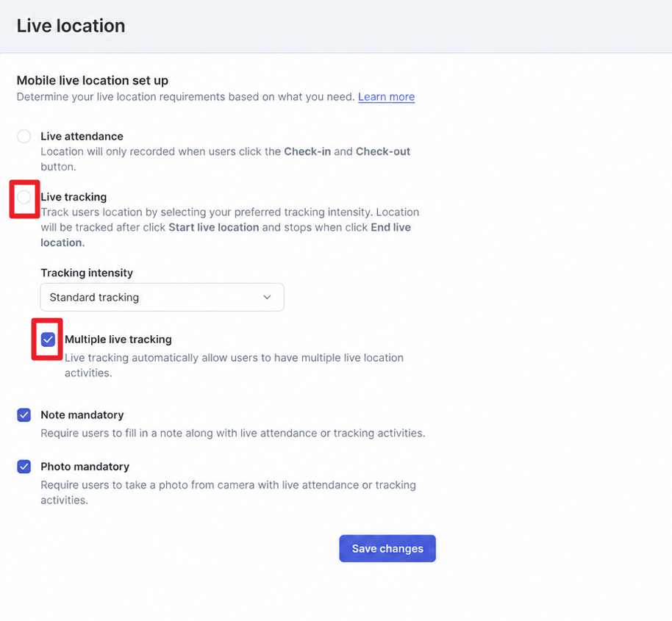Click the Mobile live location set up heading
Image resolution: width=672 pixels, height=621 pixels.
click(93, 81)
